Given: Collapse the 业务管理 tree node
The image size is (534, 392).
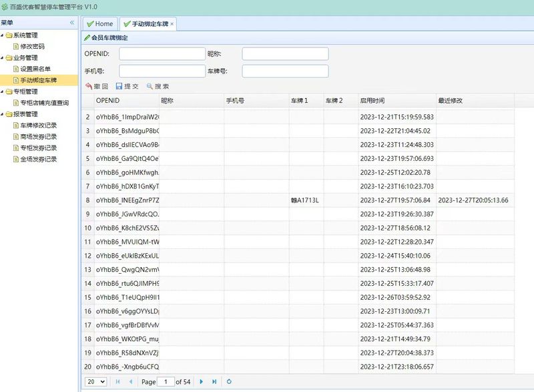Looking at the screenshot, I should coord(3,58).
